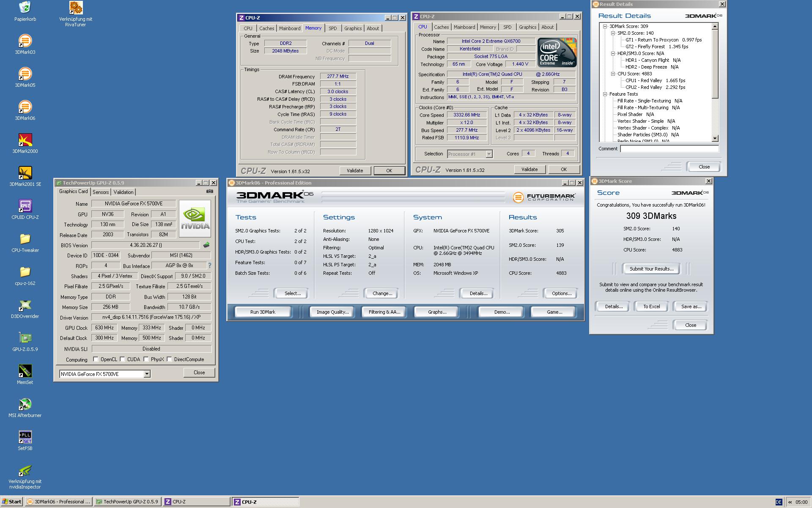
Task: Open the SetFSB desktop icon
Action: coord(25,437)
